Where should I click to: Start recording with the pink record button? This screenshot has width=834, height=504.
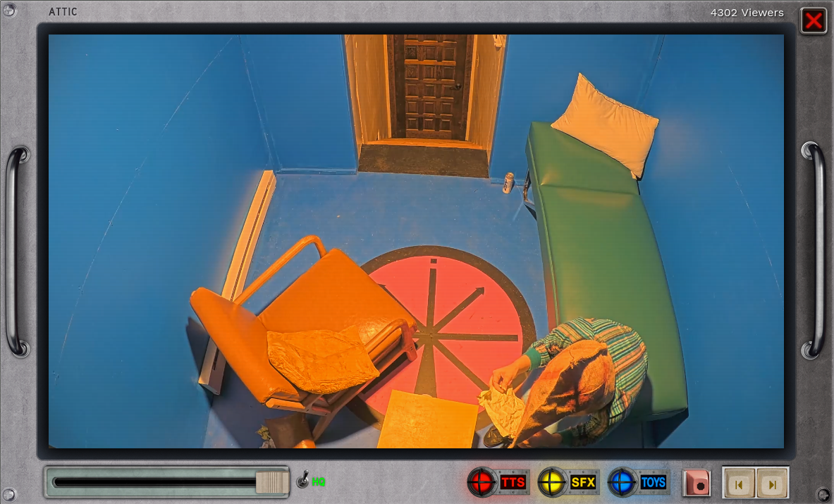pyautogui.click(x=697, y=483)
